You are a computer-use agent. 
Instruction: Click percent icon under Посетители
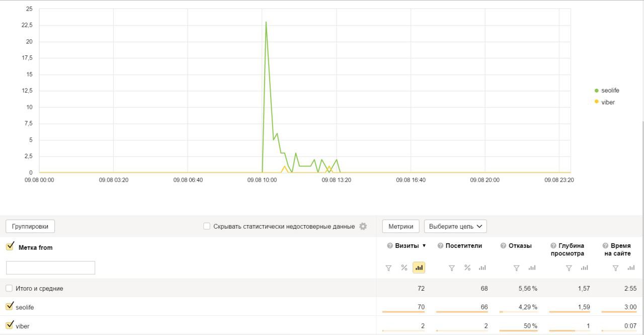point(467,267)
